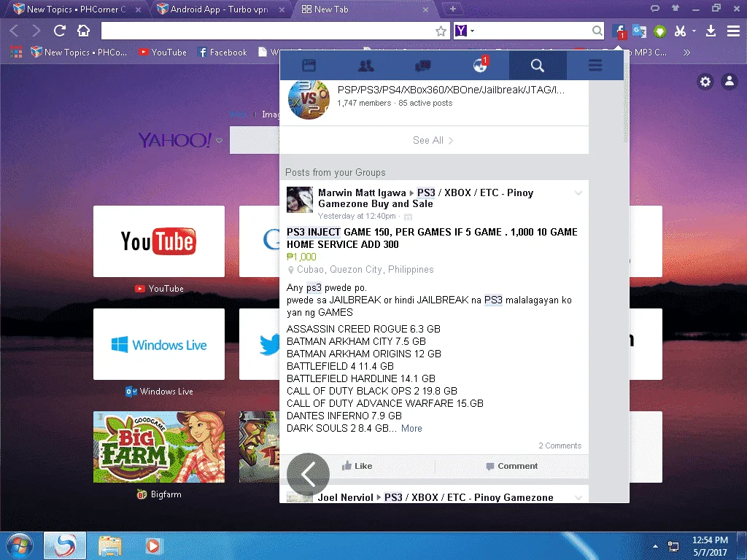Open the dropdown arrow next to scissors tool
This screenshot has width=747, height=560.
coord(694,31)
